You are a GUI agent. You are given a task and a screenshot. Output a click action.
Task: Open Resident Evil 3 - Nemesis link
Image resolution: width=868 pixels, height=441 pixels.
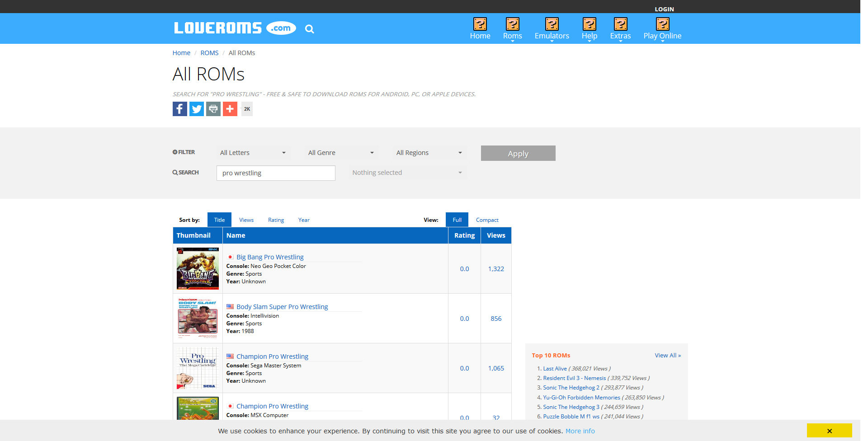tap(574, 378)
